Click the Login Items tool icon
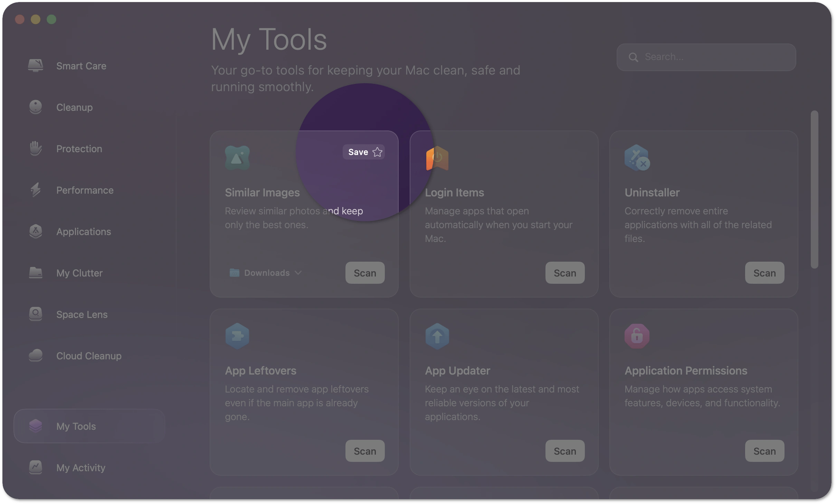This screenshot has height=504, width=836. (437, 158)
